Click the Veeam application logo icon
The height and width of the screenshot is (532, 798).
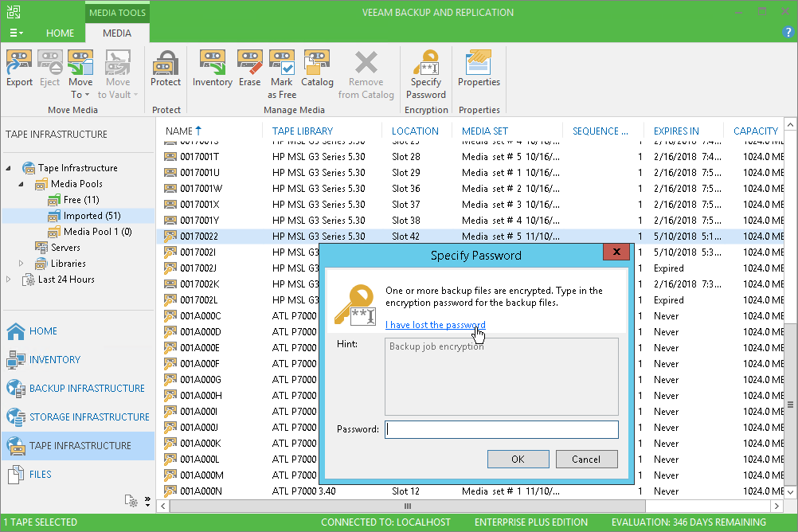(x=14, y=12)
